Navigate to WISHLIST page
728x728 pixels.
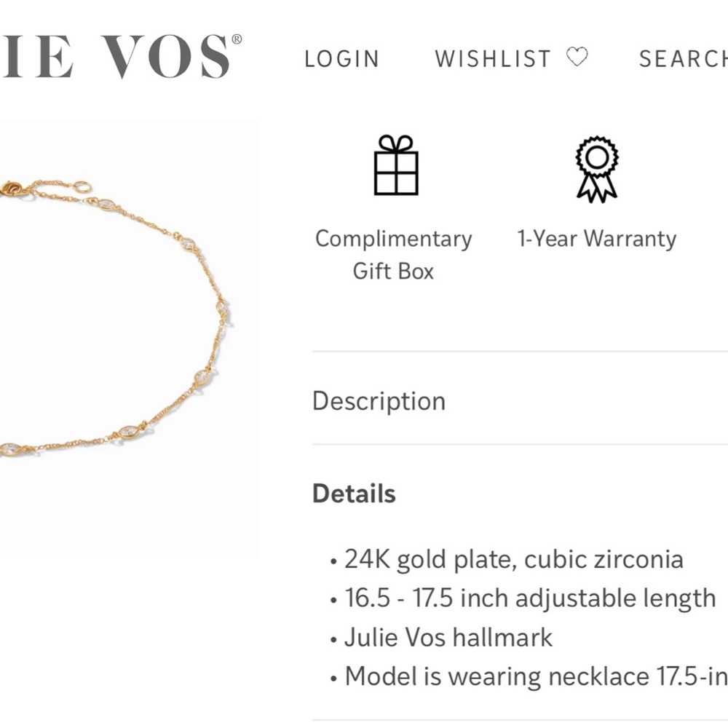494,58
